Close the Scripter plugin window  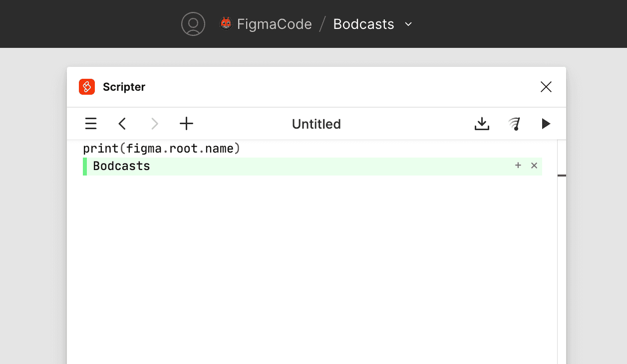click(546, 87)
